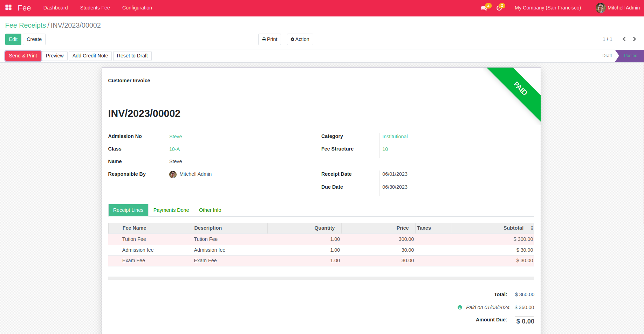The image size is (644, 334).
Task: Open the Students Fee menu
Action: coord(95,8)
